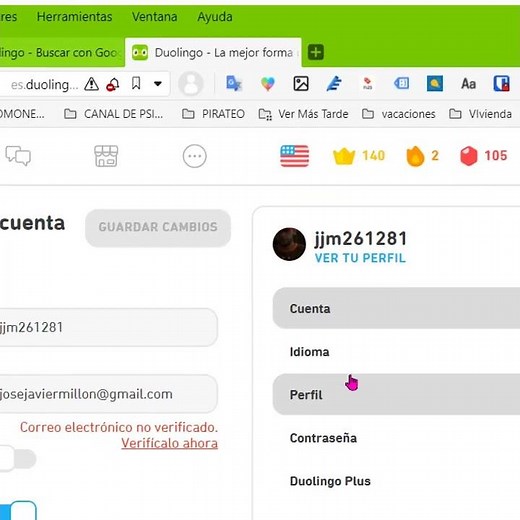Click the username field containing jjm261281
Image resolution: width=520 pixels, height=520 pixels.
[x=109, y=327]
